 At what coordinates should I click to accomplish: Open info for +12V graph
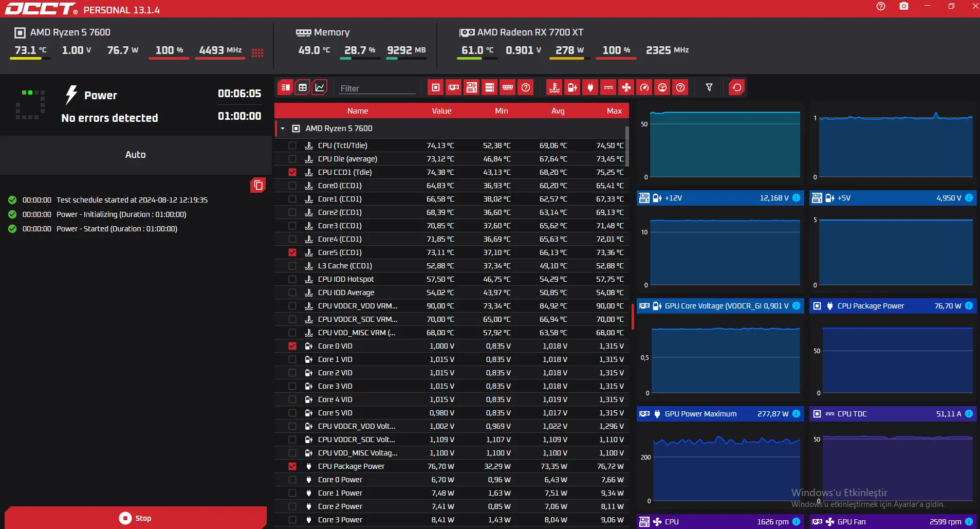pos(796,198)
